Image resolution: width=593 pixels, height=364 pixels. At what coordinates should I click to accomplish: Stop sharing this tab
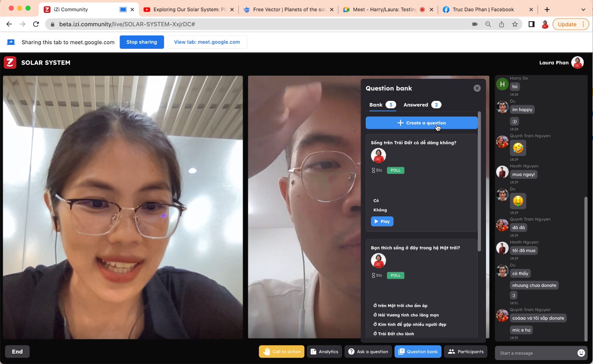142,42
